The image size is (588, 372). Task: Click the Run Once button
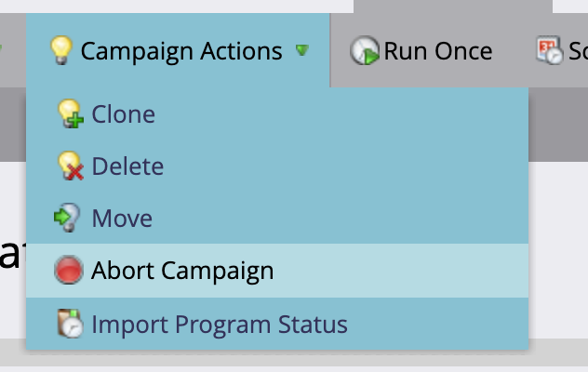[421, 50]
